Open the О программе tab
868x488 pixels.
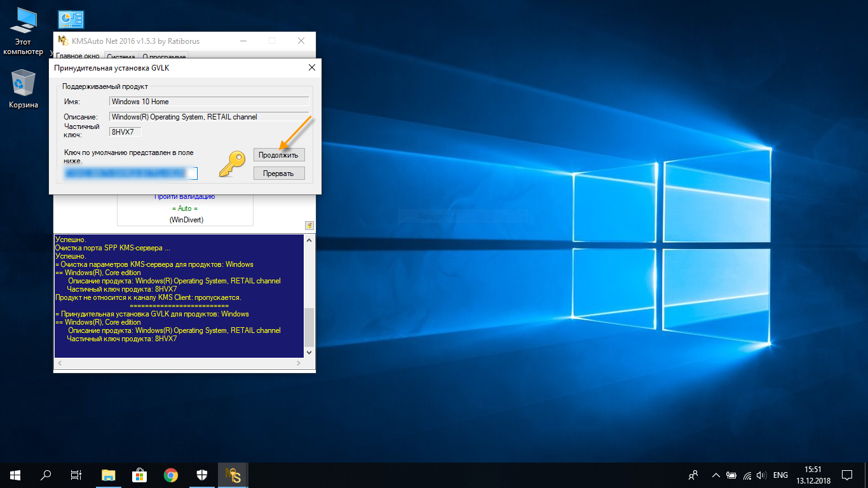pyautogui.click(x=165, y=56)
